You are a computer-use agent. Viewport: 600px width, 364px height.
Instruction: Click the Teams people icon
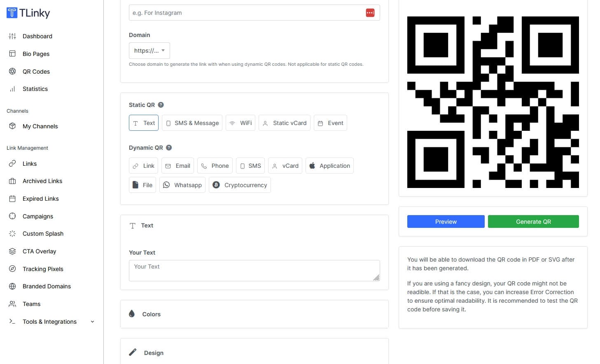tap(12, 304)
